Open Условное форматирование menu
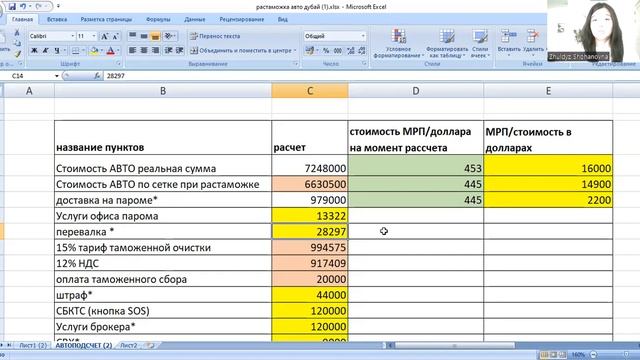The width and height of the screenshot is (640, 360). point(398,43)
